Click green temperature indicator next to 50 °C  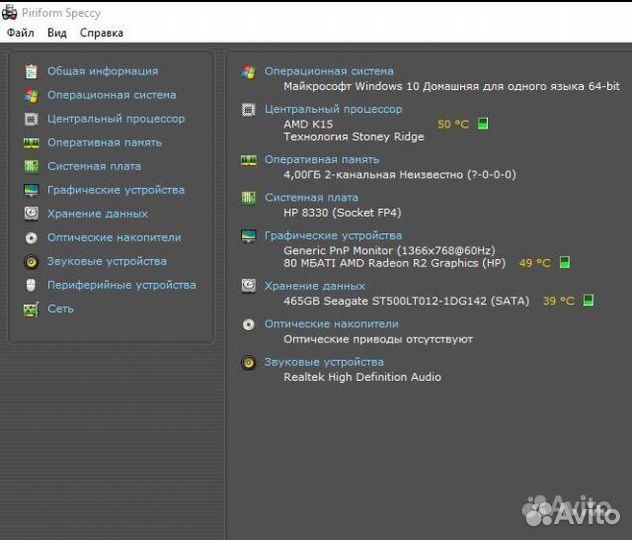pos(483,124)
